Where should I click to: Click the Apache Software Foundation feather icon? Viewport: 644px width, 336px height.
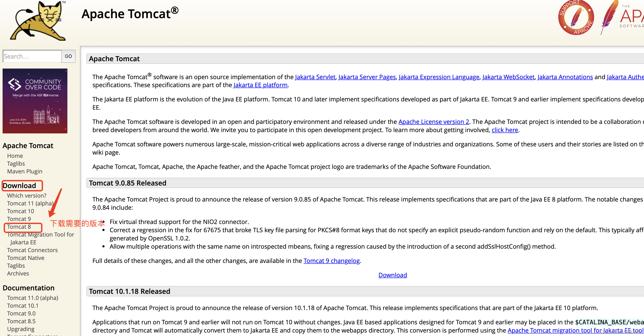click(x=609, y=19)
